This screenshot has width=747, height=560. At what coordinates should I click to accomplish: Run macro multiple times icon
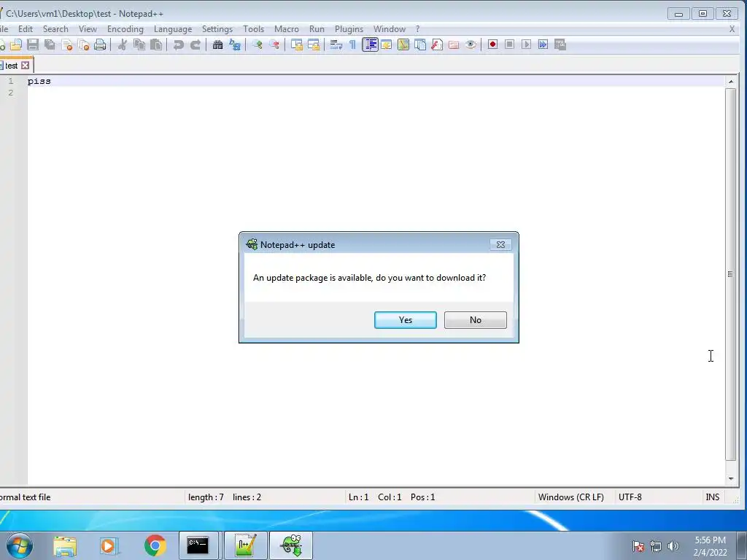(543, 44)
